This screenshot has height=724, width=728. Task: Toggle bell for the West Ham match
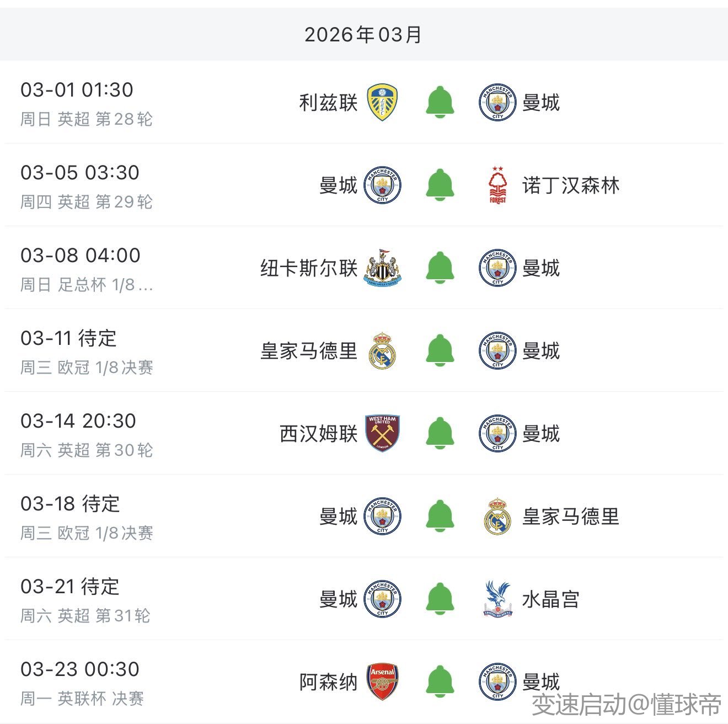tap(440, 433)
